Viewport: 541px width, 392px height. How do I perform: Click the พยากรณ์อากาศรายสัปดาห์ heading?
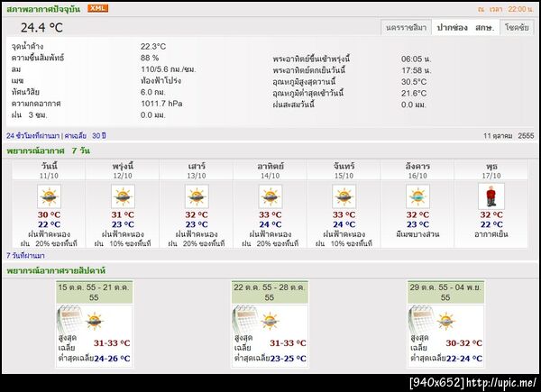56,271
